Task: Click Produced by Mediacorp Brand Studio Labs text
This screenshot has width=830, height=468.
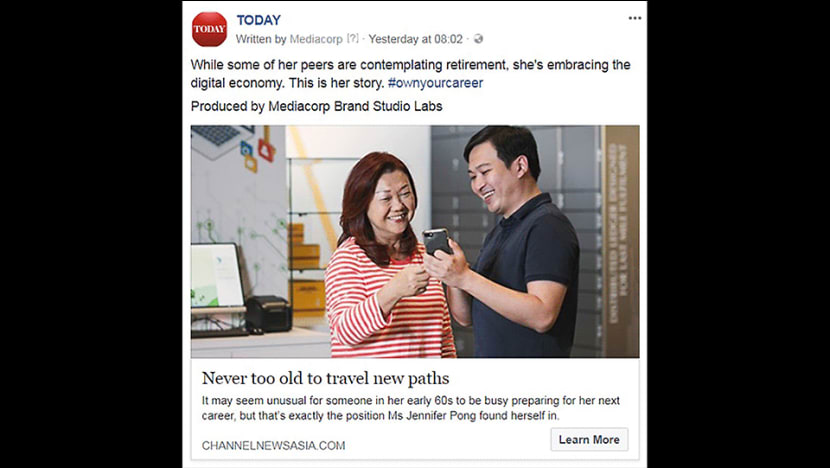Action: tap(317, 106)
